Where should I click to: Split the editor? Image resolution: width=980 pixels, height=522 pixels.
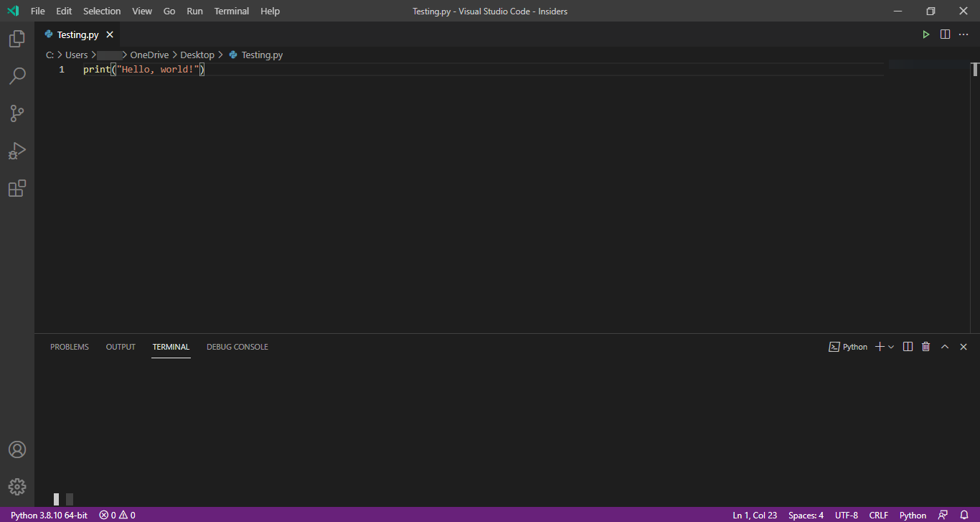[x=945, y=34]
